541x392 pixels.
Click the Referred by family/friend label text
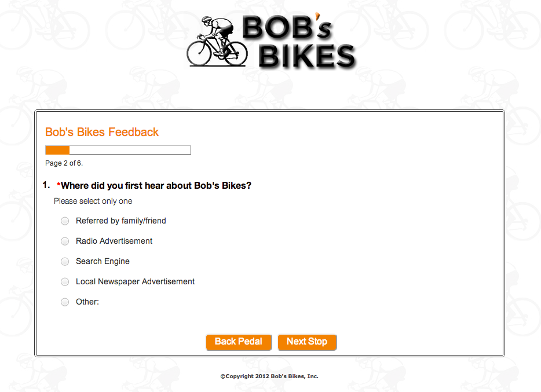[120, 221]
